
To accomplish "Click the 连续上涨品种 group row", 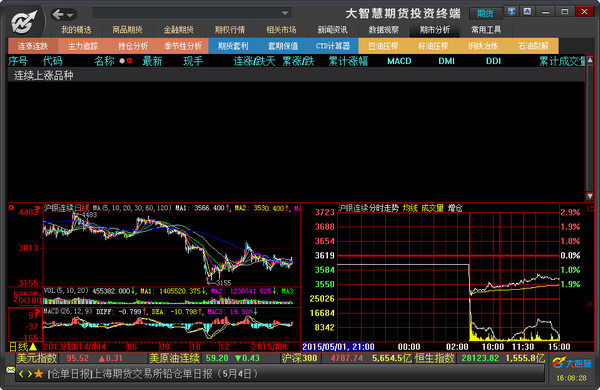I will [x=296, y=75].
